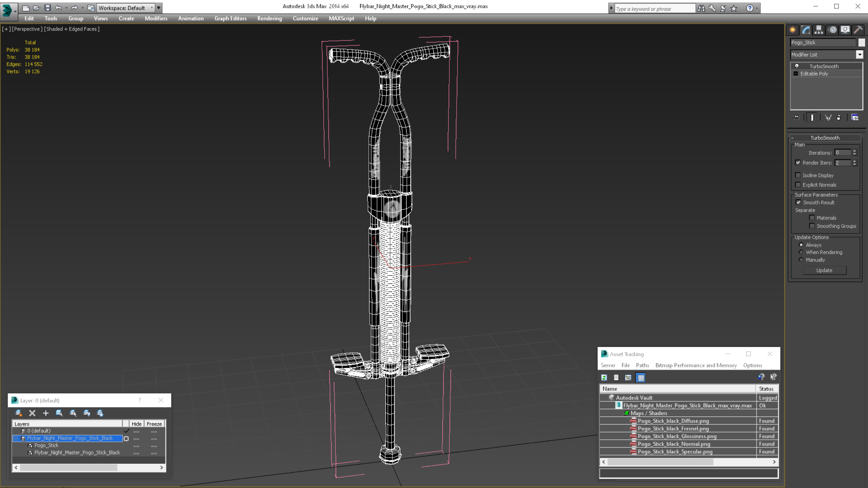Select the When Rendering radio option
Screen dimensions: 868x488
(x=801, y=252)
